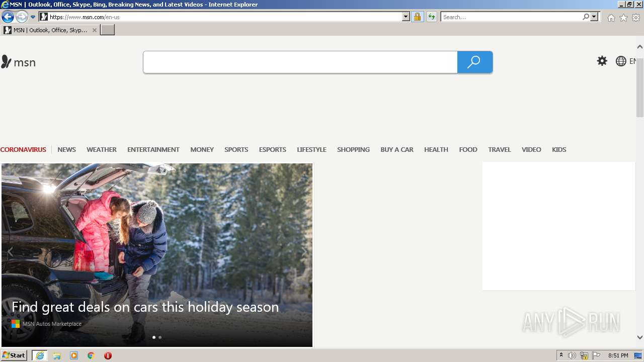Show hidden tray icons arrow
Viewport: 644px width, 362px height.
click(x=561, y=355)
